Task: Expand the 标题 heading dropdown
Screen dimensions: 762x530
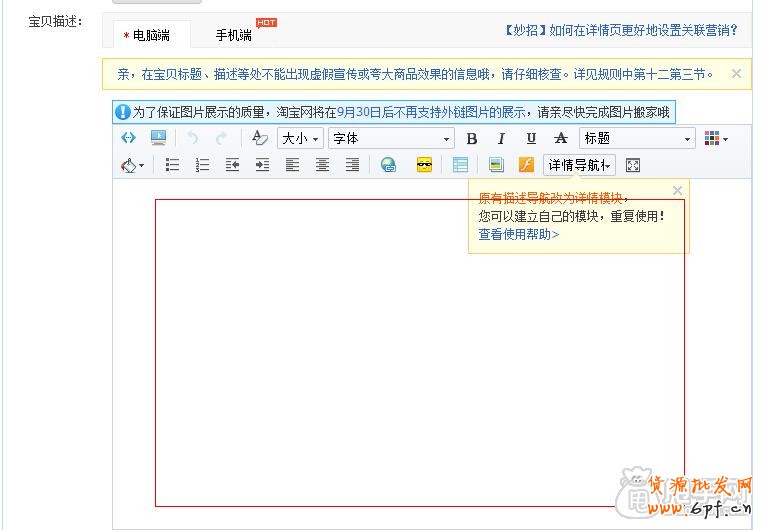Action: (x=637, y=139)
